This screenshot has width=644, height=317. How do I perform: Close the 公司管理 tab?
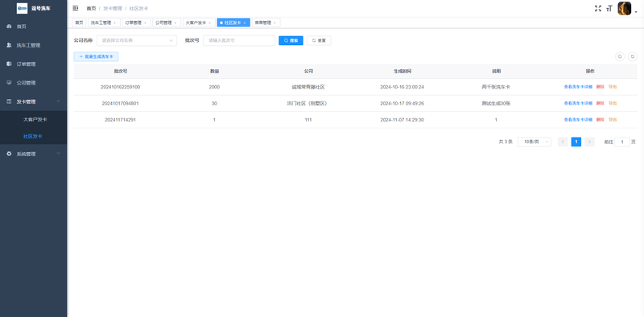coord(175,23)
